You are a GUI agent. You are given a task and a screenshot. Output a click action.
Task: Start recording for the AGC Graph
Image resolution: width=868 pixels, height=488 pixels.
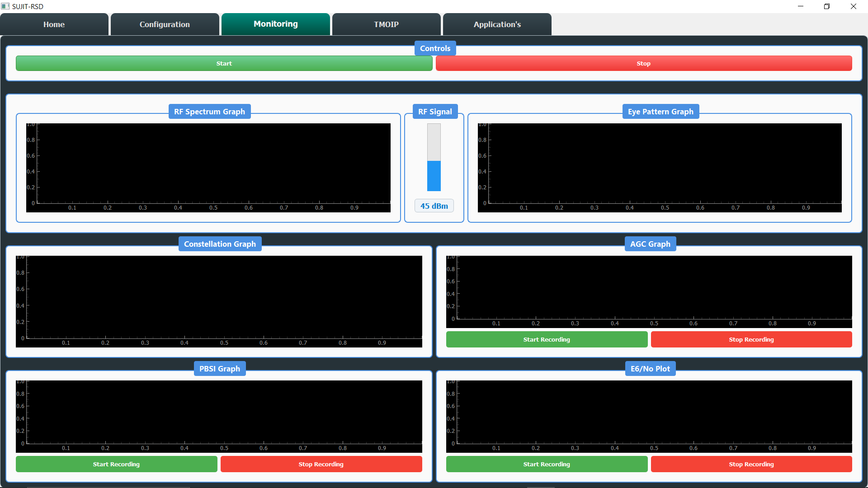point(547,339)
